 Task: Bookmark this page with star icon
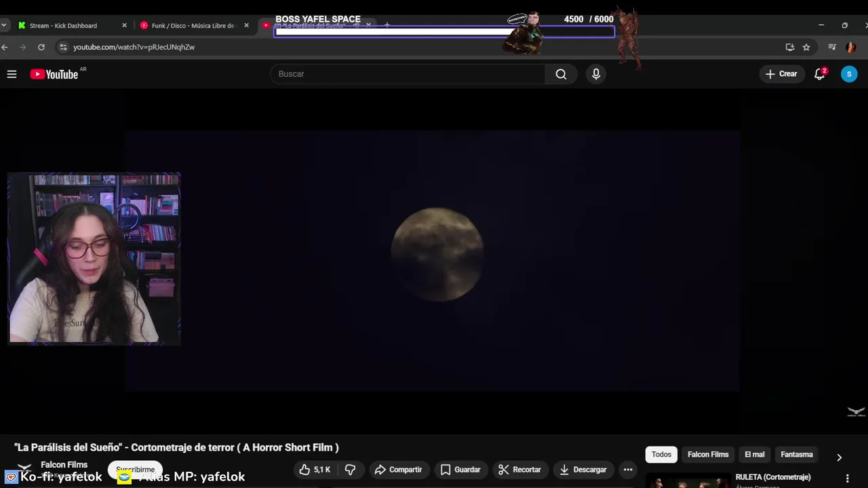tap(806, 47)
